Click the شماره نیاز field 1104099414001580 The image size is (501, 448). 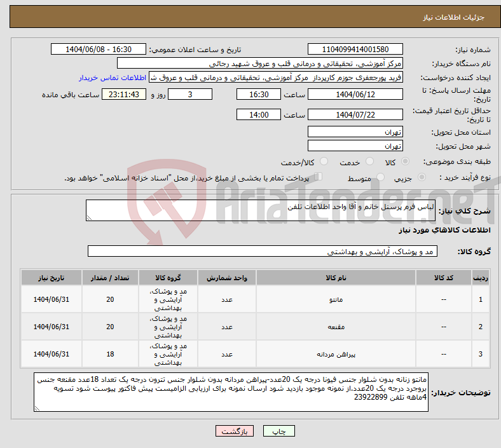pos(355,49)
